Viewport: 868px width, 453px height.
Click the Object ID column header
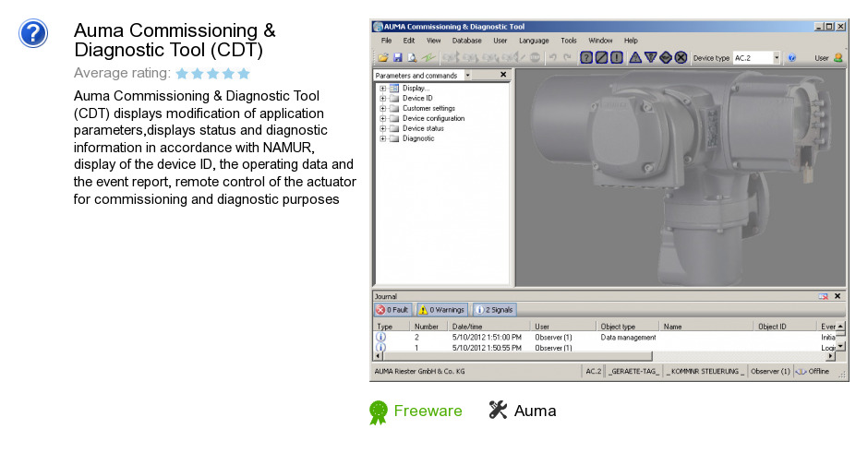click(784, 327)
